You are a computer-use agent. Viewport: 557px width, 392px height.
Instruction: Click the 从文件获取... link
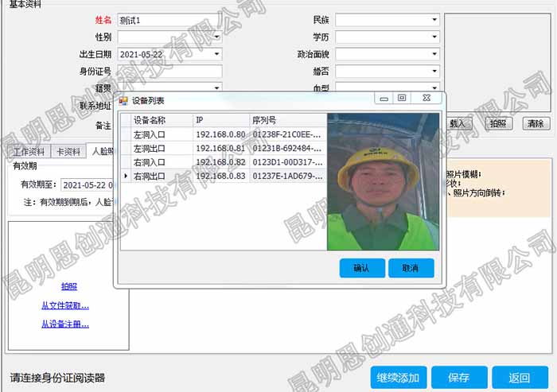(x=65, y=305)
